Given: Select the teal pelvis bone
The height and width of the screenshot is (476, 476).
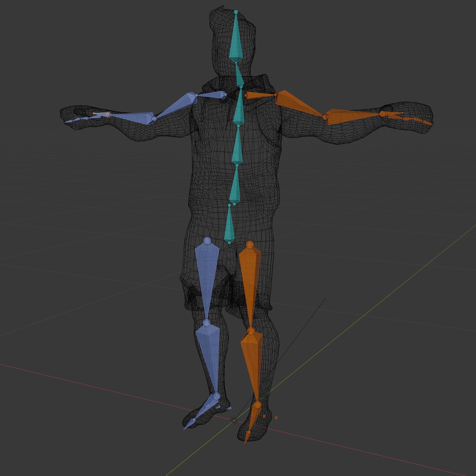Looking at the screenshot, I should pos(229,224).
